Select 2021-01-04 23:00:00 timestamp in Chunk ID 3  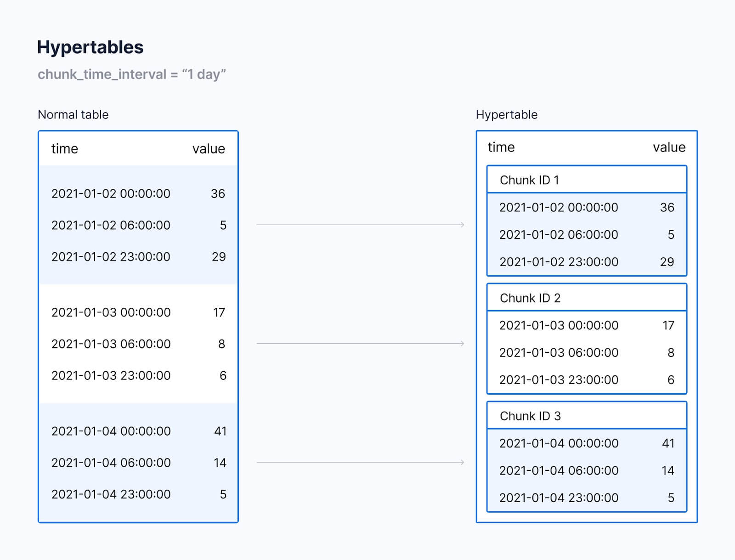point(559,498)
